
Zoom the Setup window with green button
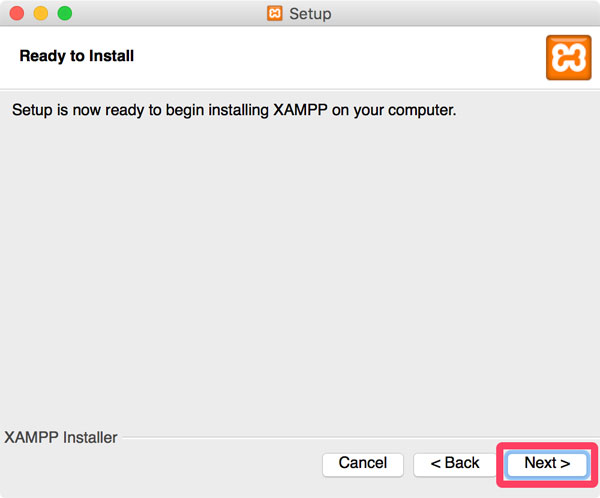(x=65, y=13)
